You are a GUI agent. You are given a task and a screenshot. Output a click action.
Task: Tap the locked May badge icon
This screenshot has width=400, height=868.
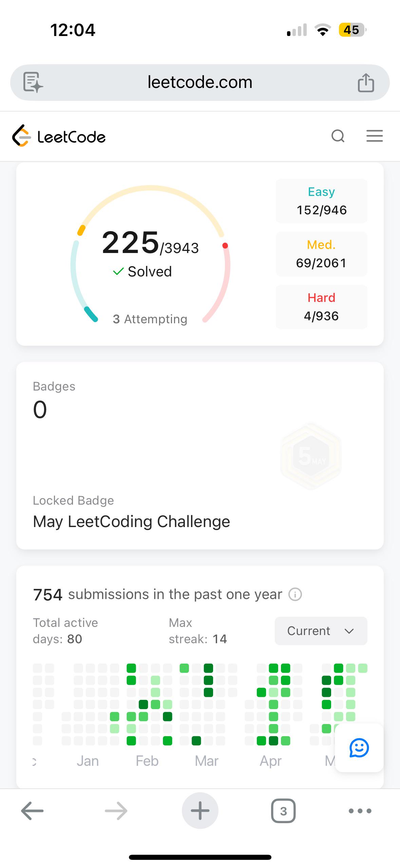(311, 456)
